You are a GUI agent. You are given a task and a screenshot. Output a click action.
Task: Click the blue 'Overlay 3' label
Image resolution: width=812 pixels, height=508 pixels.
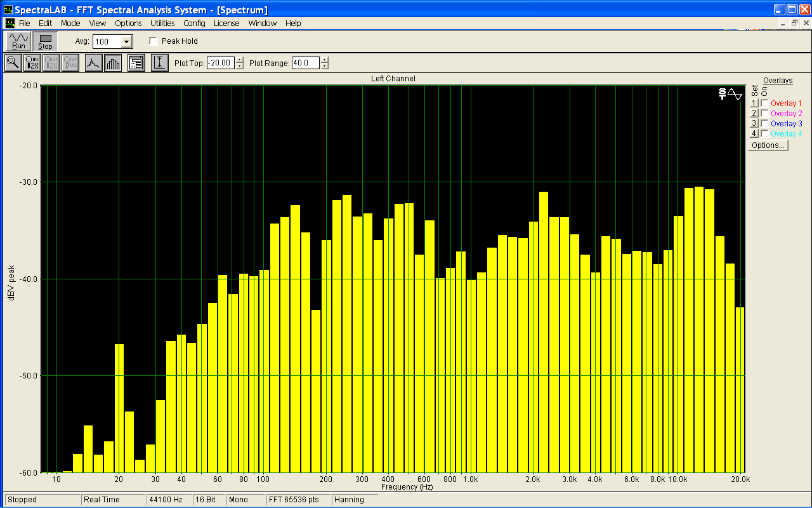coord(786,124)
